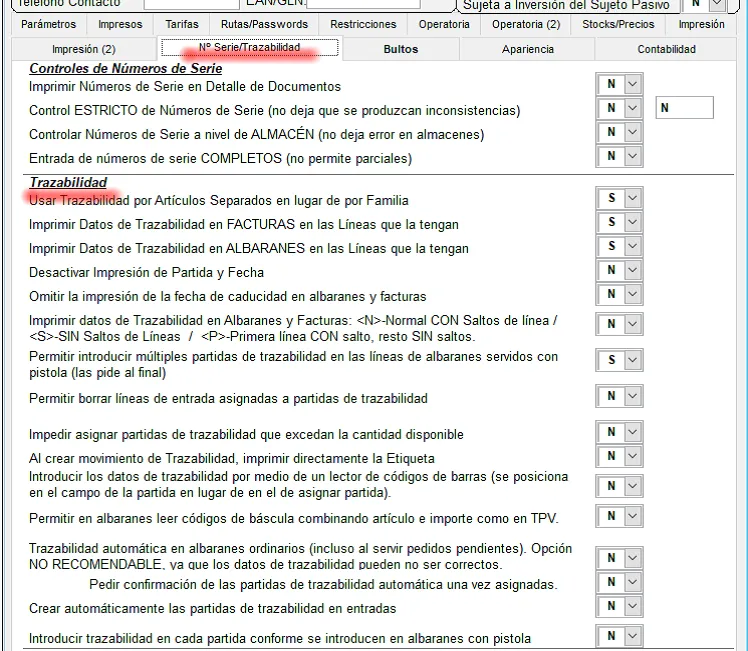Switch to the Bultos tab

coord(401,48)
